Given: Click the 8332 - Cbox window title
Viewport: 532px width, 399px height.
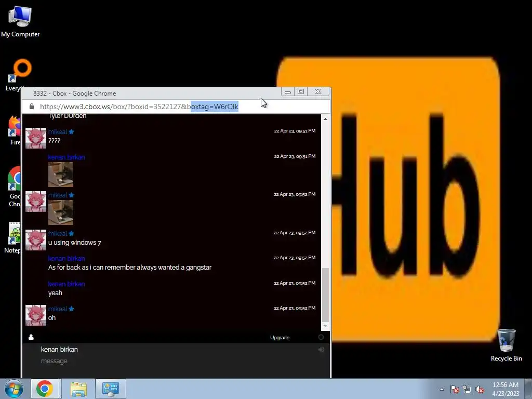Looking at the screenshot, I should (75, 94).
